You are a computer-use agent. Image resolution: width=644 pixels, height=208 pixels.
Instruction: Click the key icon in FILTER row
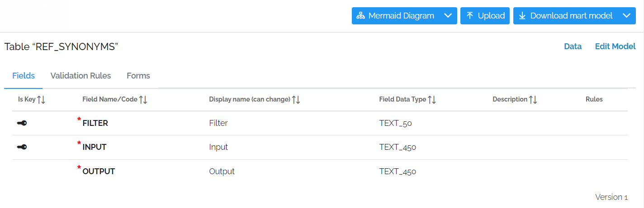22,123
